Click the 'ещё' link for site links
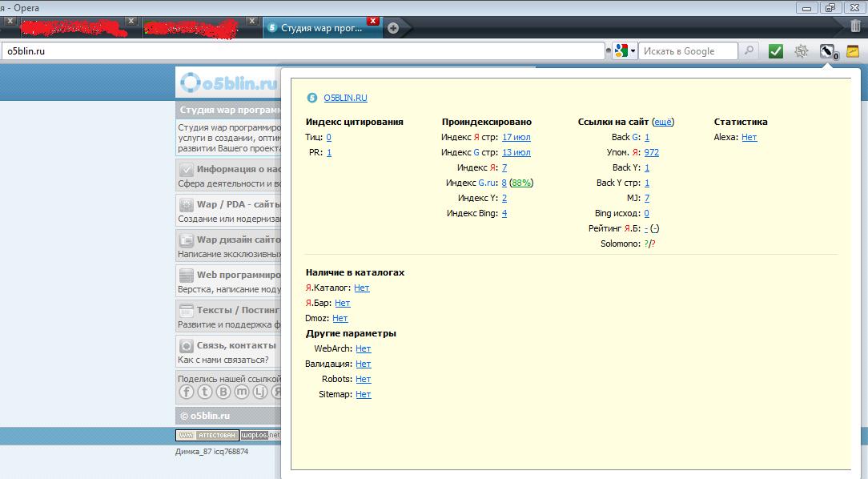Screen dimensions: 868x479 click(663, 122)
